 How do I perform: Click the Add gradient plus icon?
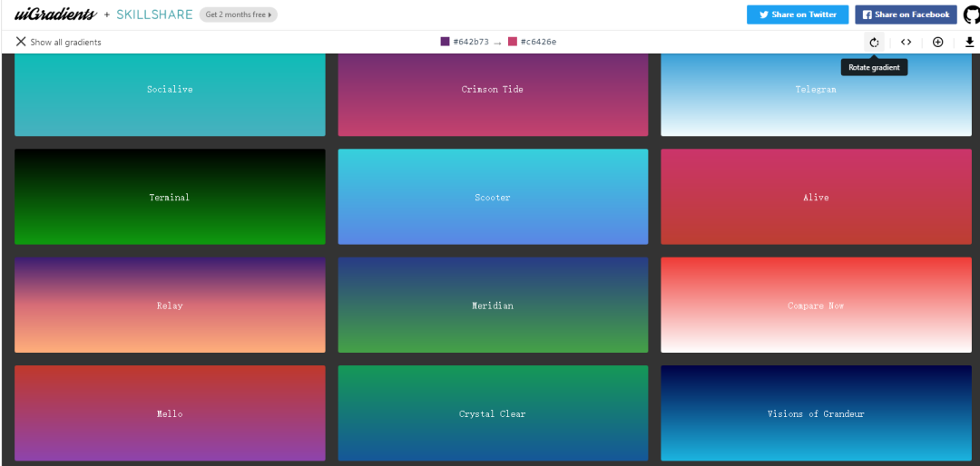(x=937, y=42)
